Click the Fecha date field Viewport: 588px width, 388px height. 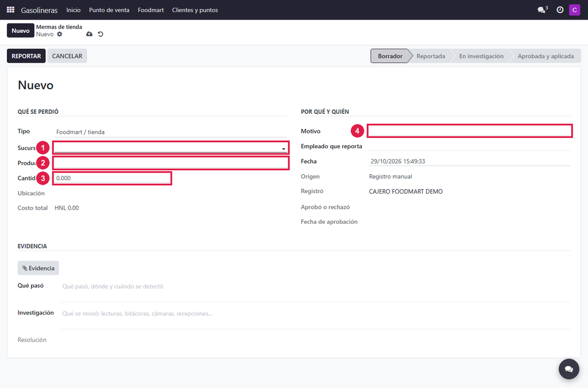coord(470,162)
